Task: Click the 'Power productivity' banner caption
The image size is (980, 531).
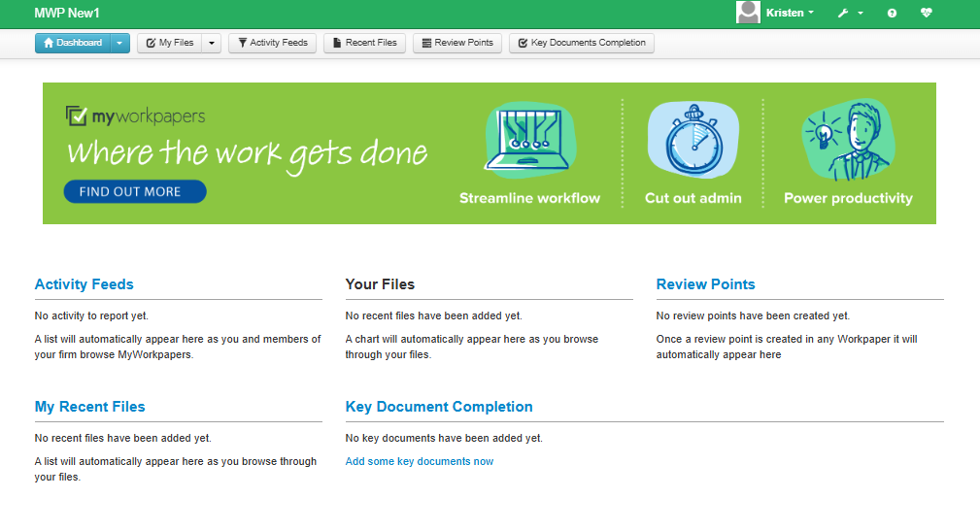Action: click(x=848, y=199)
